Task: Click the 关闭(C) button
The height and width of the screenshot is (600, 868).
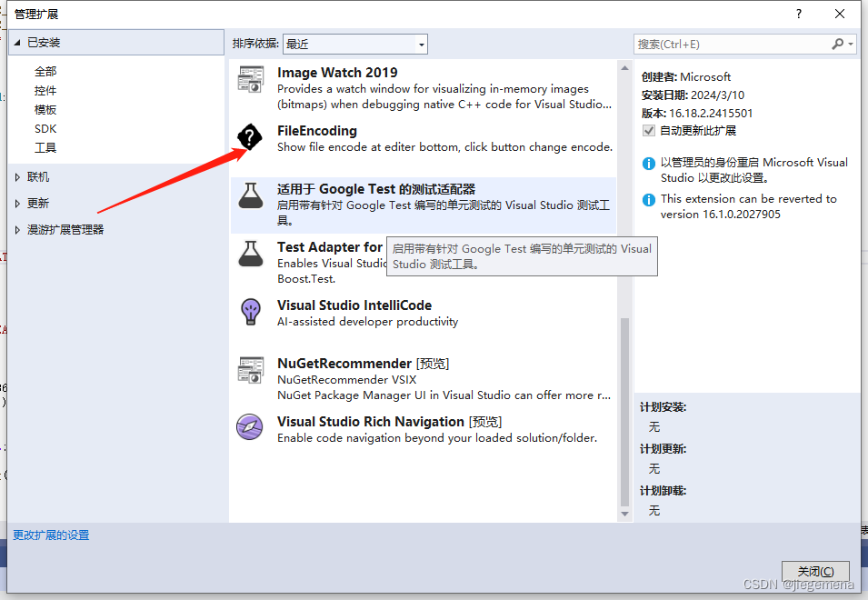Action: pos(815,571)
